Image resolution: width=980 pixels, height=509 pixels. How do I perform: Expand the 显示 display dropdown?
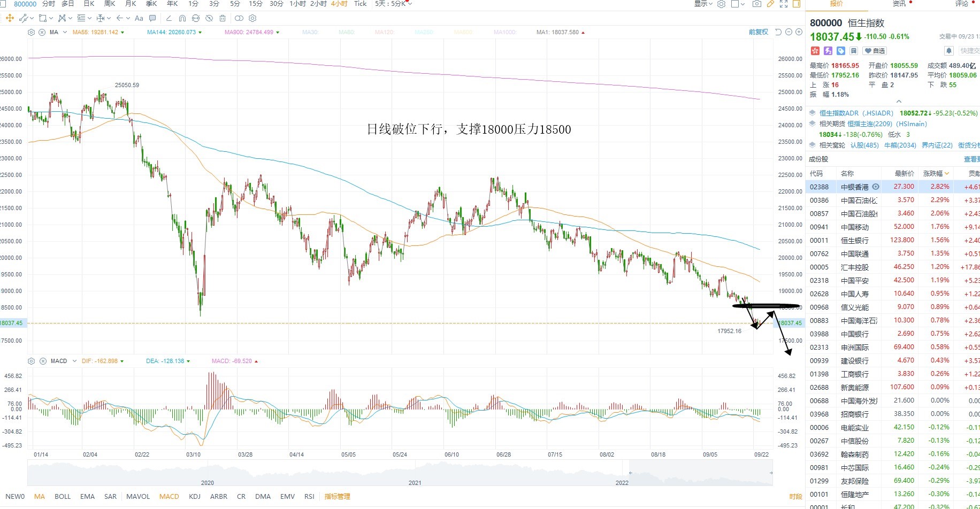coord(703,4)
